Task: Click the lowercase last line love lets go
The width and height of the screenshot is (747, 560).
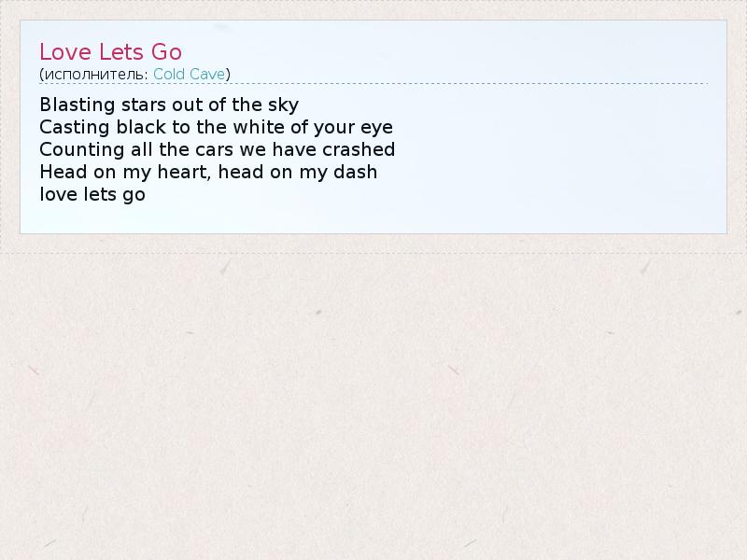Action: click(92, 194)
